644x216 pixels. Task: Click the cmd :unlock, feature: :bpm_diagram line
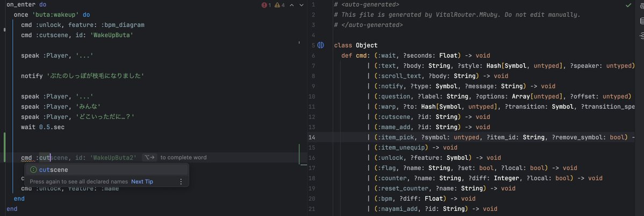point(83,25)
